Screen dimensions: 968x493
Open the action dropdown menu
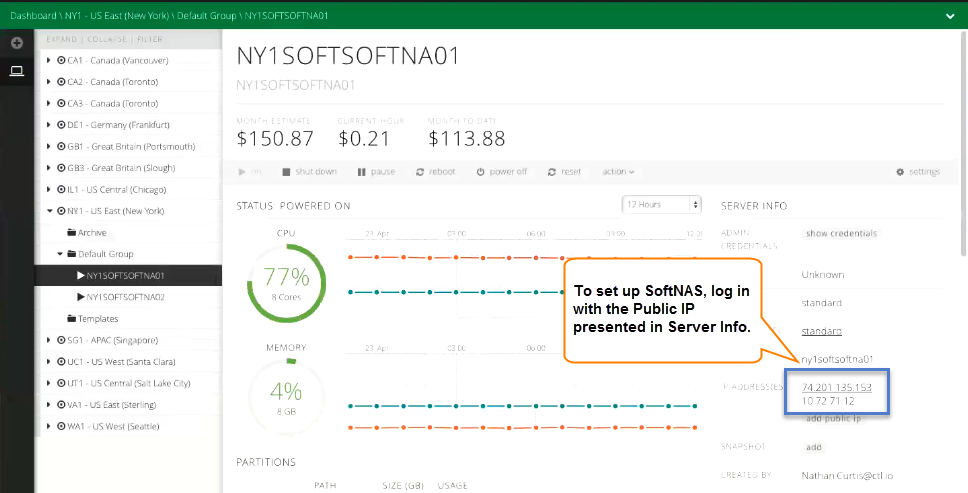tap(618, 172)
